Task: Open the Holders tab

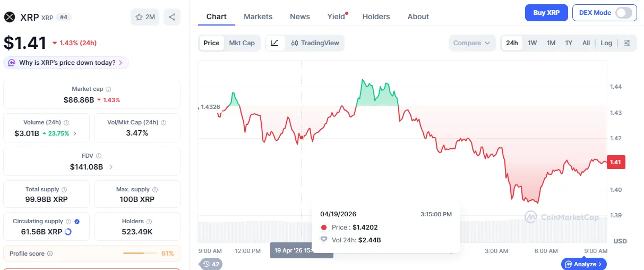Action: tap(376, 16)
